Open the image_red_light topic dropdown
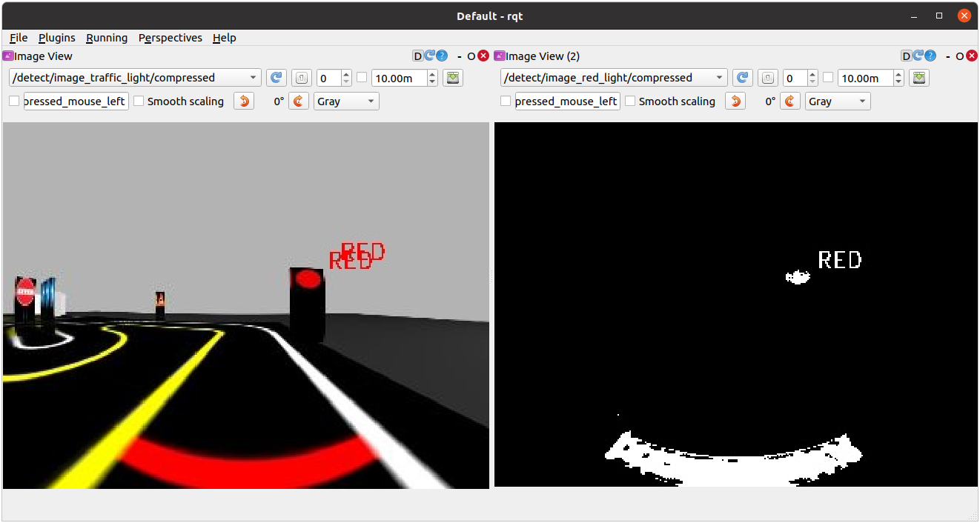 point(614,78)
